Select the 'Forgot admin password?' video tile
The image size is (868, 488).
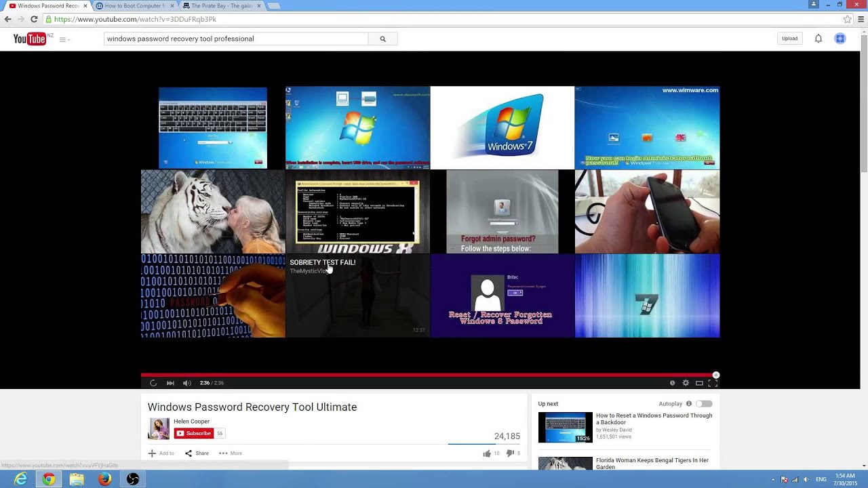coord(502,211)
